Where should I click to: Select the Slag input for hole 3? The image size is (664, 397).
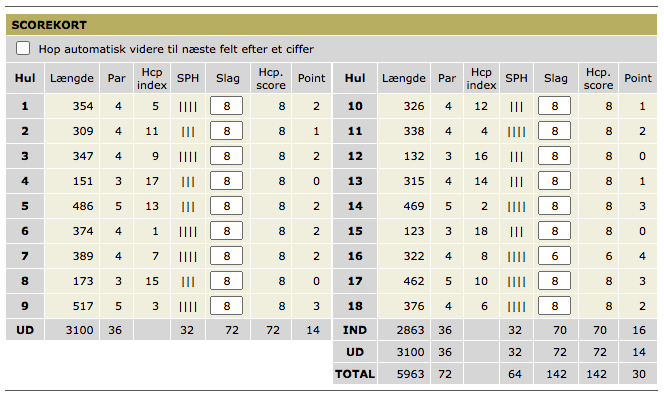pyautogui.click(x=227, y=156)
